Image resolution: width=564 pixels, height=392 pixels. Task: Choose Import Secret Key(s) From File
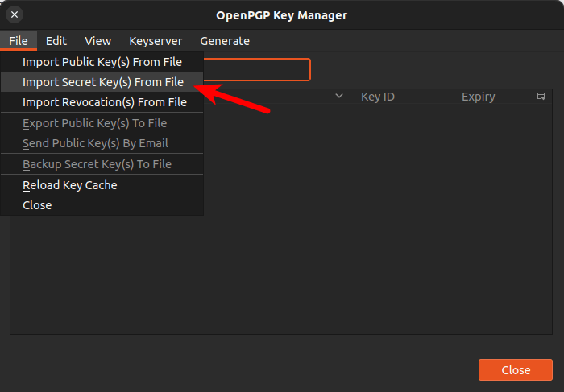[103, 82]
